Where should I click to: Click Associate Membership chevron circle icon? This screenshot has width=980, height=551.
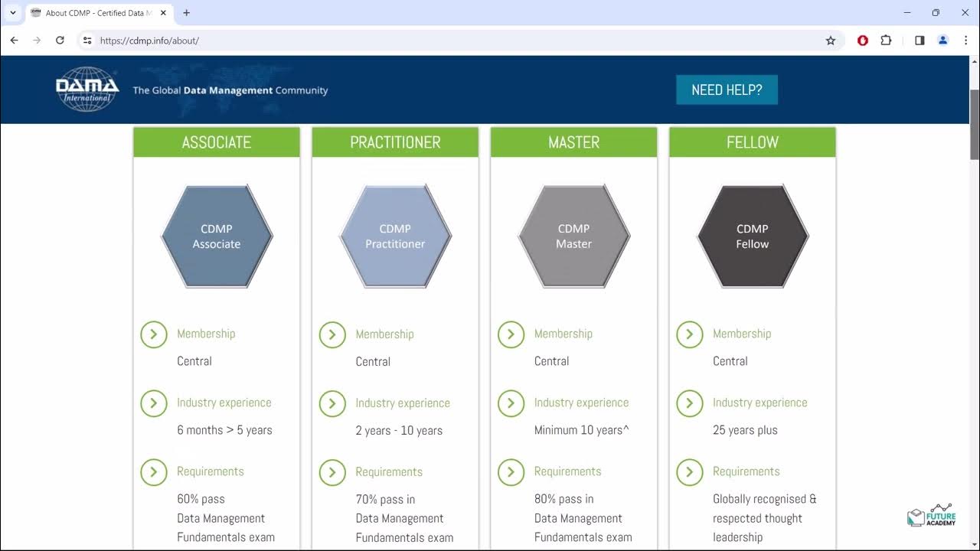(154, 334)
